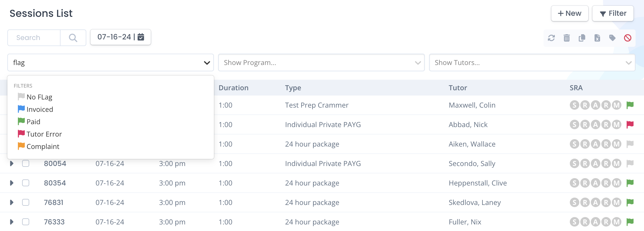
Task: Click the red cancel prohibition icon
Action: point(628,38)
